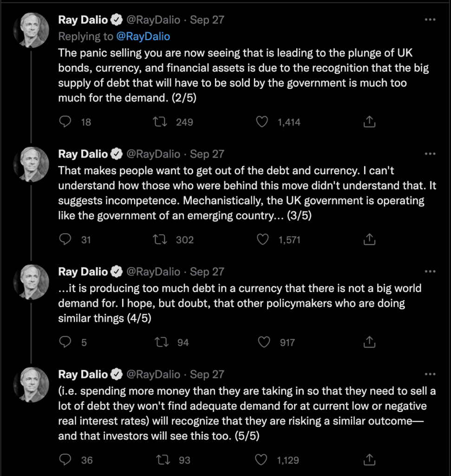Open more options on the (4/5) tweet
451x476 pixels.
pyautogui.click(x=430, y=271)
